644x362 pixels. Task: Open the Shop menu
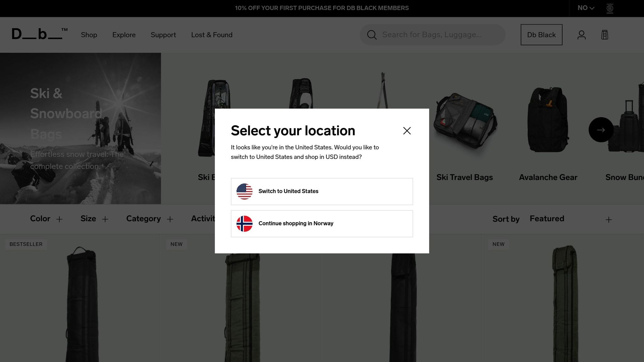pos(89,35)
